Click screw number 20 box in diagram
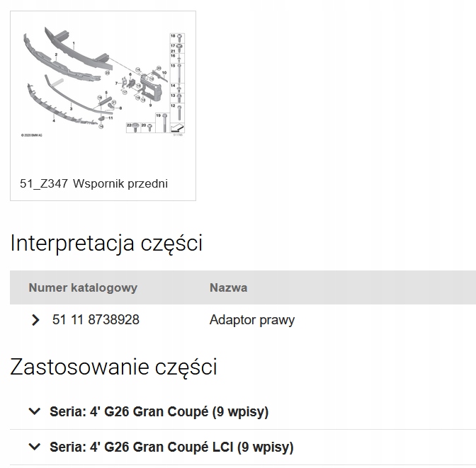 [149, 127]
